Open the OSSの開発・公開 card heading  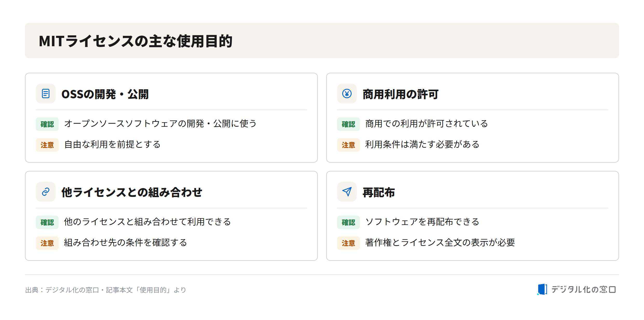105,94
